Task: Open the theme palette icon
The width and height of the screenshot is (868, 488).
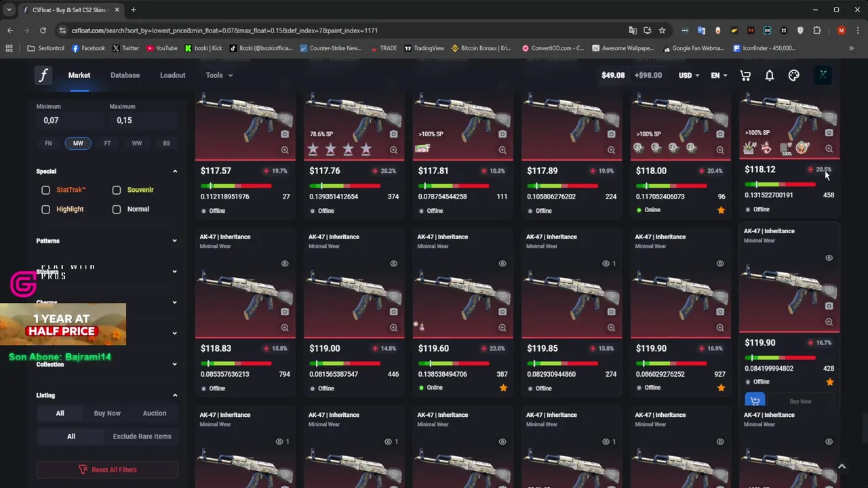Action: (794, 75)
